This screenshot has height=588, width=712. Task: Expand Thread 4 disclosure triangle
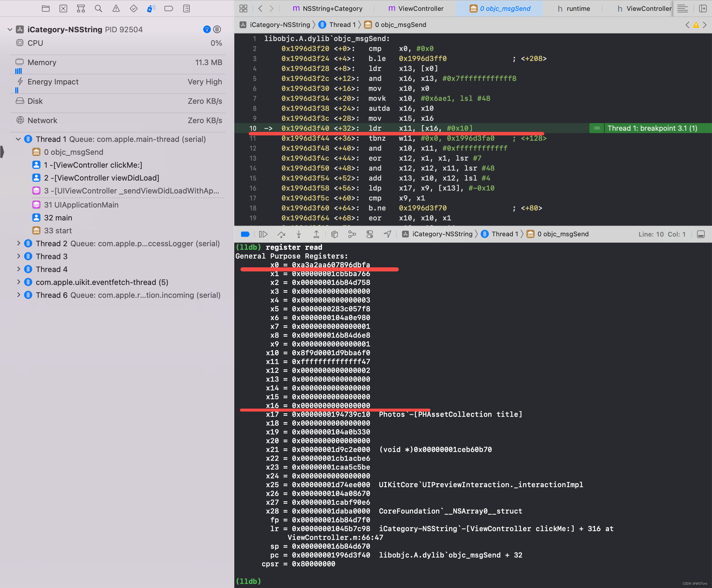(18, 269)
